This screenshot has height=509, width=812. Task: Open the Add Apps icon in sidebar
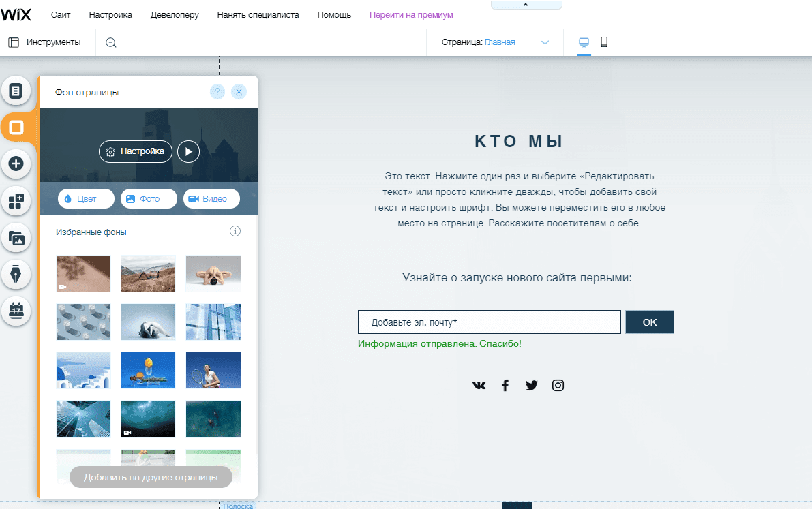pyautogui.click(x=16, y=200)
